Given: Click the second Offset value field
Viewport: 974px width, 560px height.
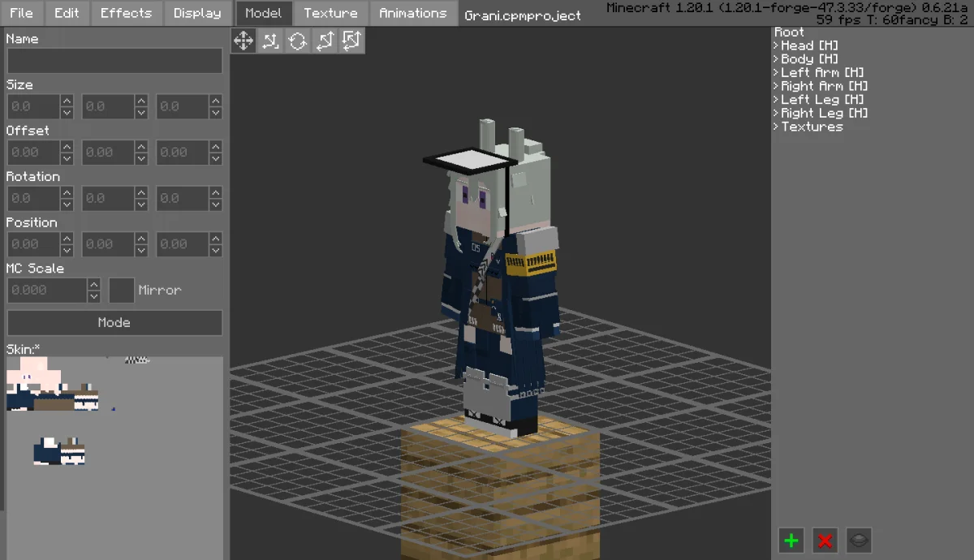Looking at the screenshot, I should tap(108, 152).
